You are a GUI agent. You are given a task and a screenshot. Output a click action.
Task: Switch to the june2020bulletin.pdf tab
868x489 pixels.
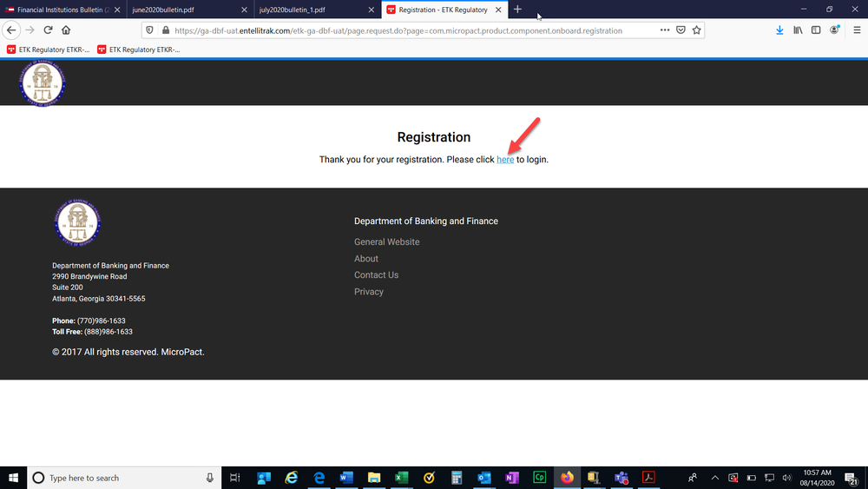coord(182,10)
